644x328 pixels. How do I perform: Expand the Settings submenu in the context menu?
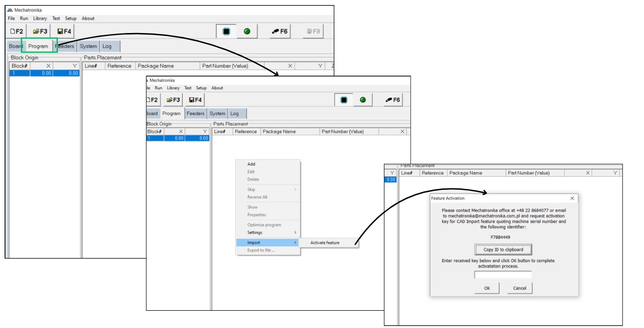coord(268,233)
